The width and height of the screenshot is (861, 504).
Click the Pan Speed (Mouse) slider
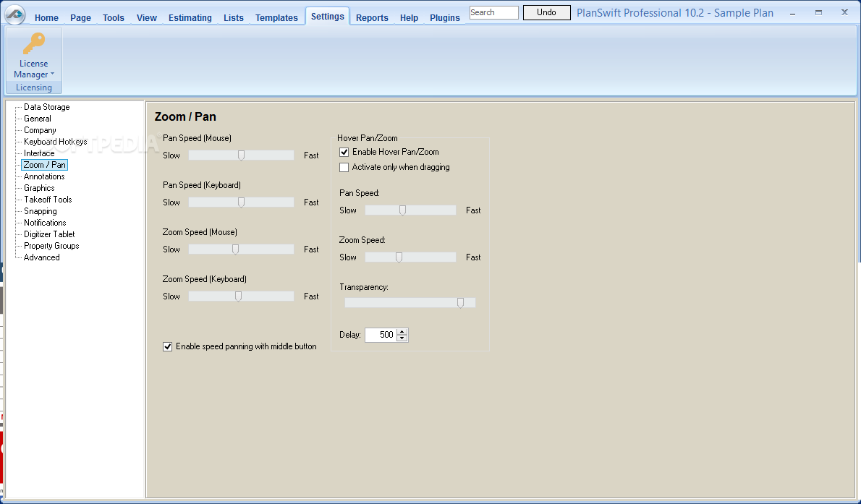(x=241, y=155)
